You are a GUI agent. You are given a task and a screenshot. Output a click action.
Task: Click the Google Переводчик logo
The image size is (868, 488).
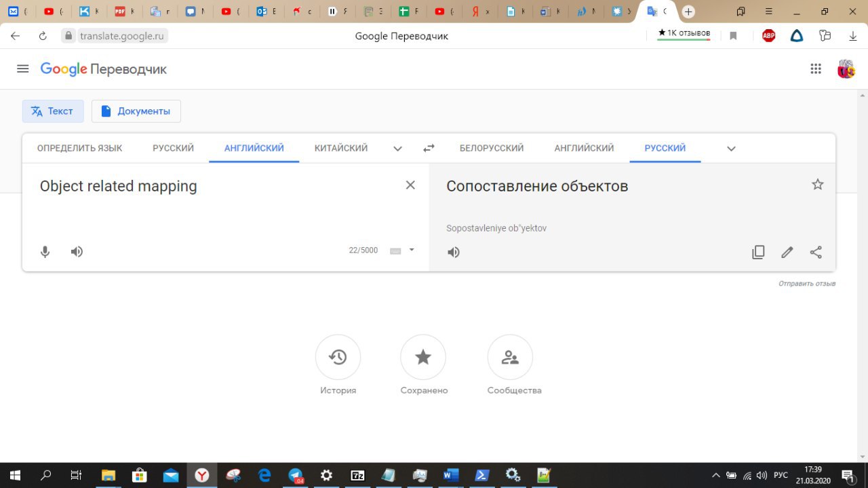point(103,69)
